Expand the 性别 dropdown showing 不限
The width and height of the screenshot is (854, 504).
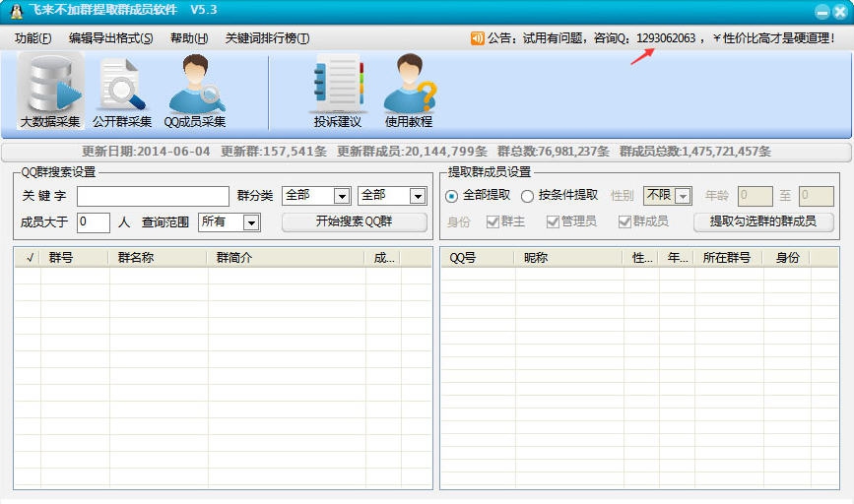pyautogui.click(x=682, y=196)
